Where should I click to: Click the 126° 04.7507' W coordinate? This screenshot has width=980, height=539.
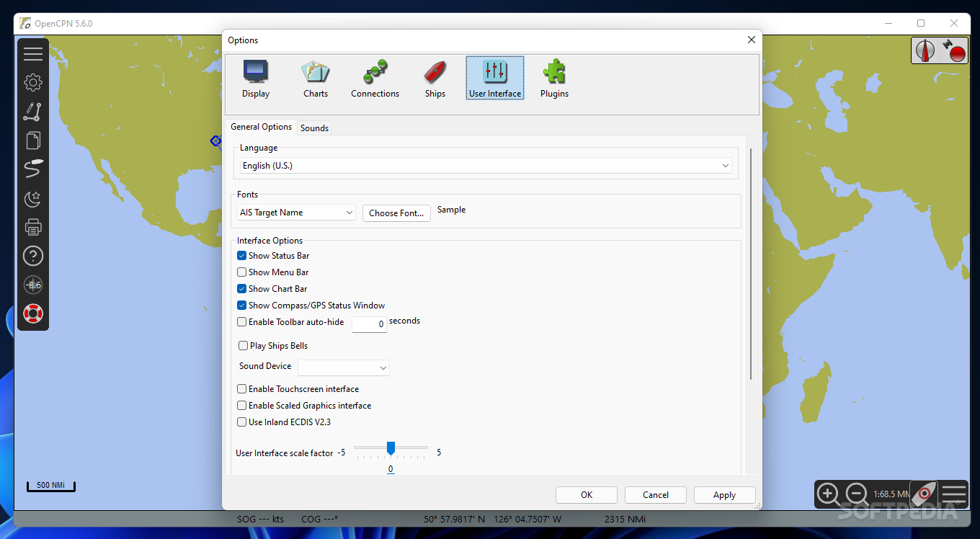coord(527,519)
